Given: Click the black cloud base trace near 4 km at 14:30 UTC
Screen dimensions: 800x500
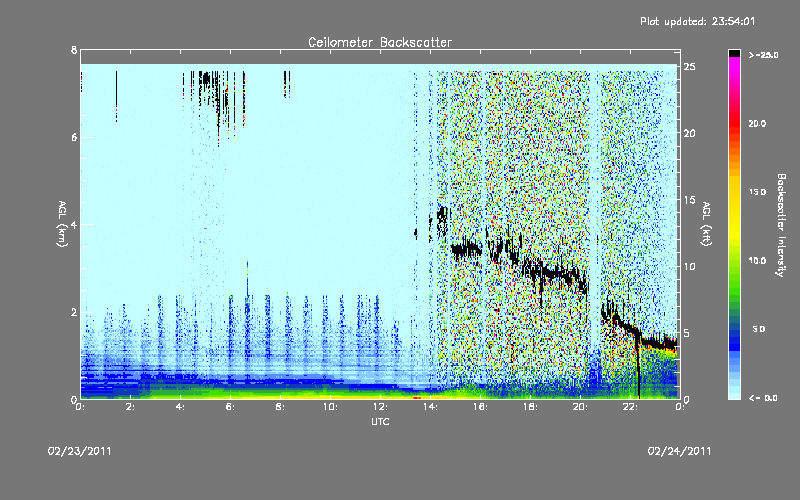Looking at the screenshot, I should pos(443,220).
